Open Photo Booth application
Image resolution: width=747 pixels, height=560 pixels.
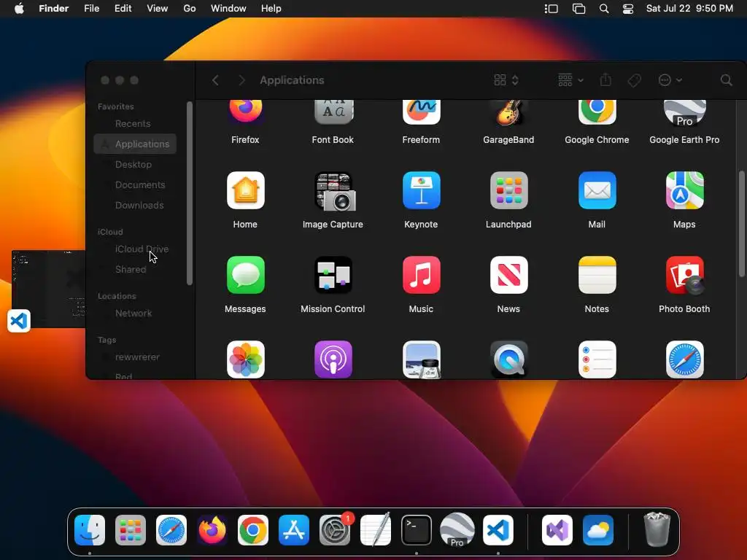point(684,276)
